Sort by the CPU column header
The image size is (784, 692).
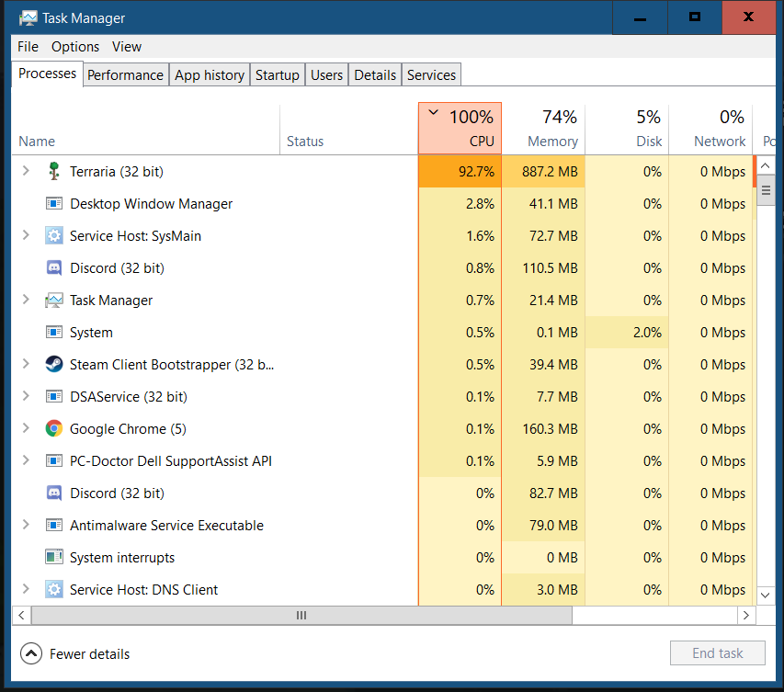[x=460, y=129]
